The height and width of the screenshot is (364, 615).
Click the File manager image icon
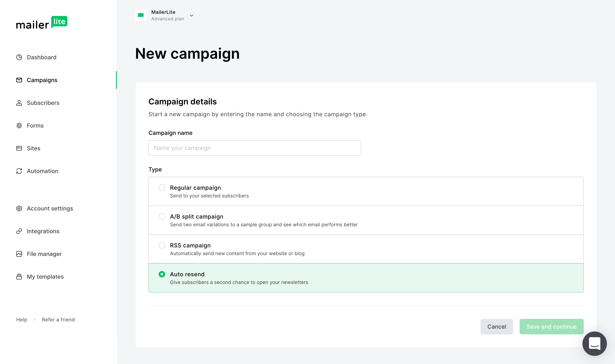coord(19,254)
